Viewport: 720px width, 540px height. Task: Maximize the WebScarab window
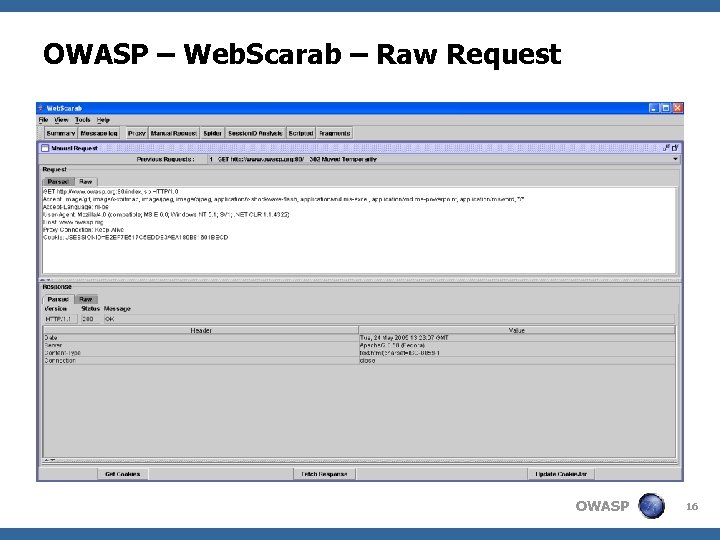tap(665, 108)
